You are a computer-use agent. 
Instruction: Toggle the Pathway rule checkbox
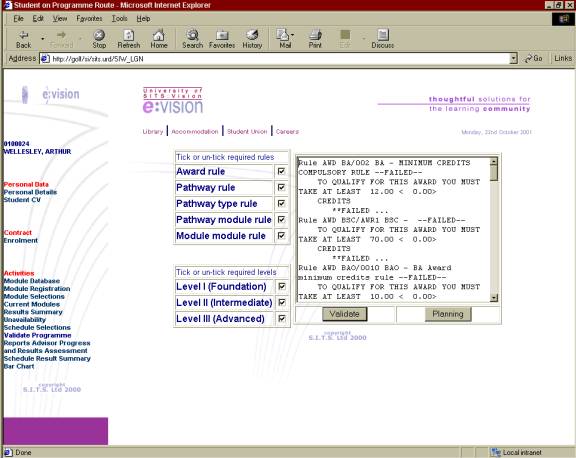pos(281,187)
